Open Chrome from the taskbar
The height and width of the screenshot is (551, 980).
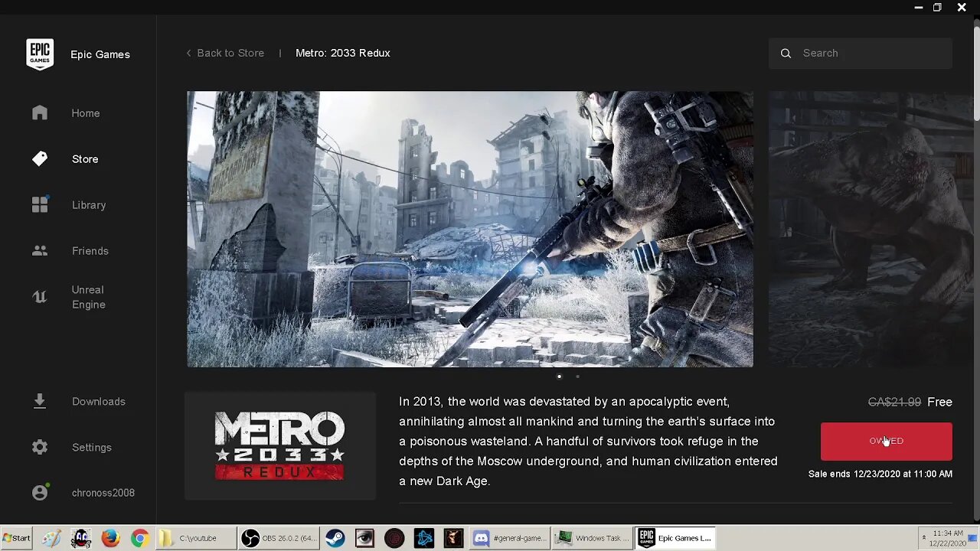click(139, 538)
